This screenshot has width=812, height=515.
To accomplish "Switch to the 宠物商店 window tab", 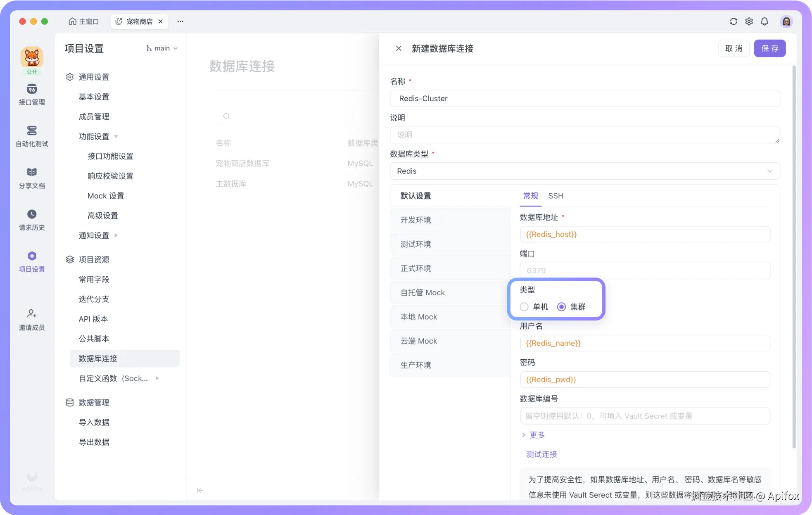I will [x=139, y=21].
